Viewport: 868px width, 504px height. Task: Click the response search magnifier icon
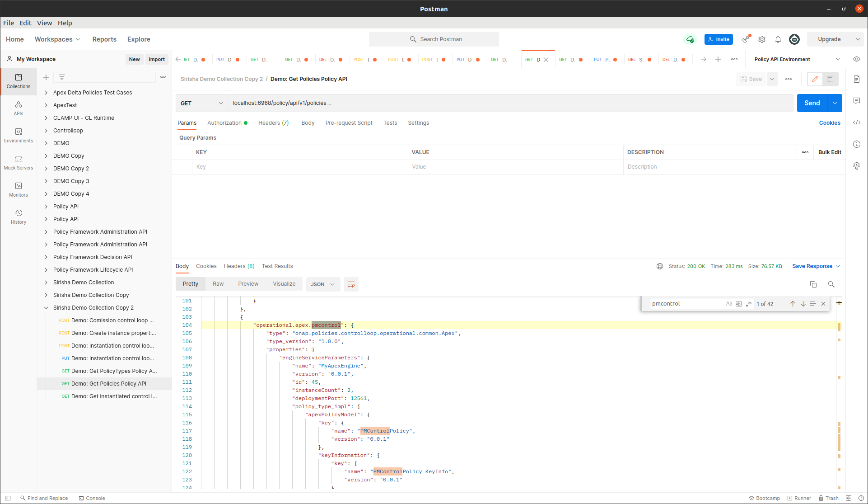click(831, 284)
